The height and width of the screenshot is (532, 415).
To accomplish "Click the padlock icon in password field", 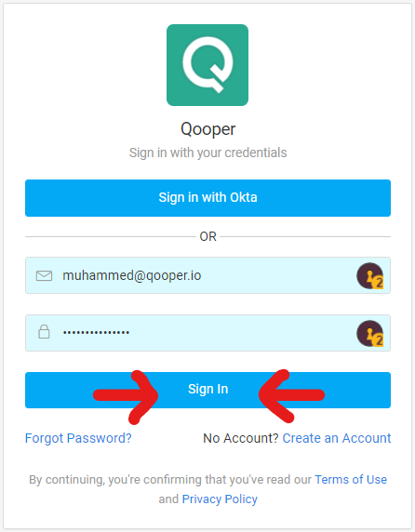I will click(44, 331).
